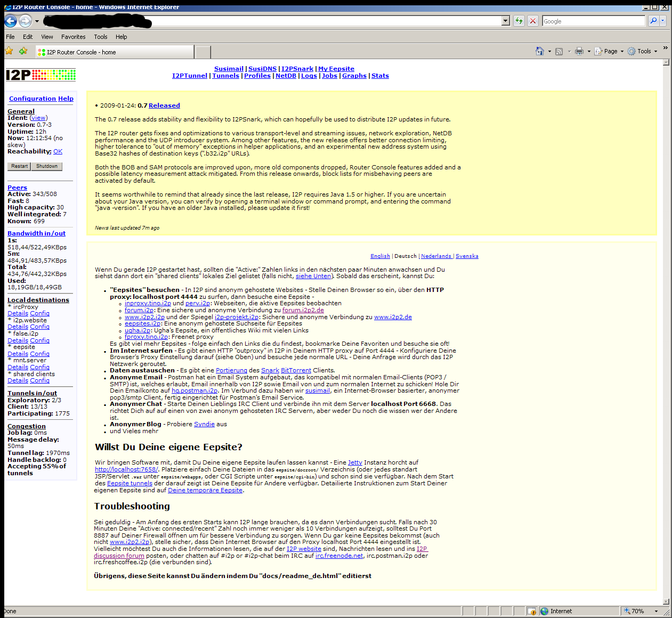Refresh the page with the green arrows icon
Viewport: 672px width, 618px height.
(519, 21)
